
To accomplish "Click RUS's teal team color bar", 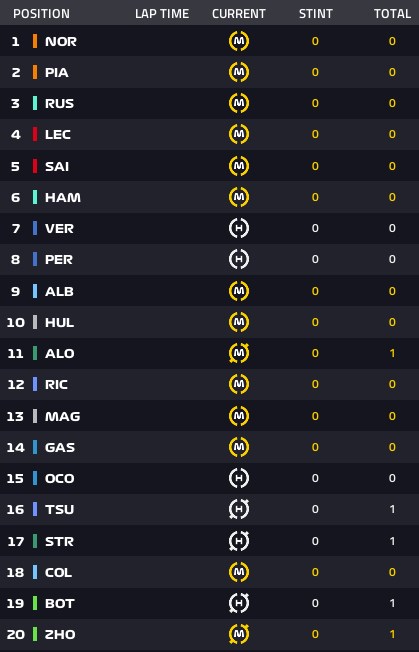I will coord(35,103).
